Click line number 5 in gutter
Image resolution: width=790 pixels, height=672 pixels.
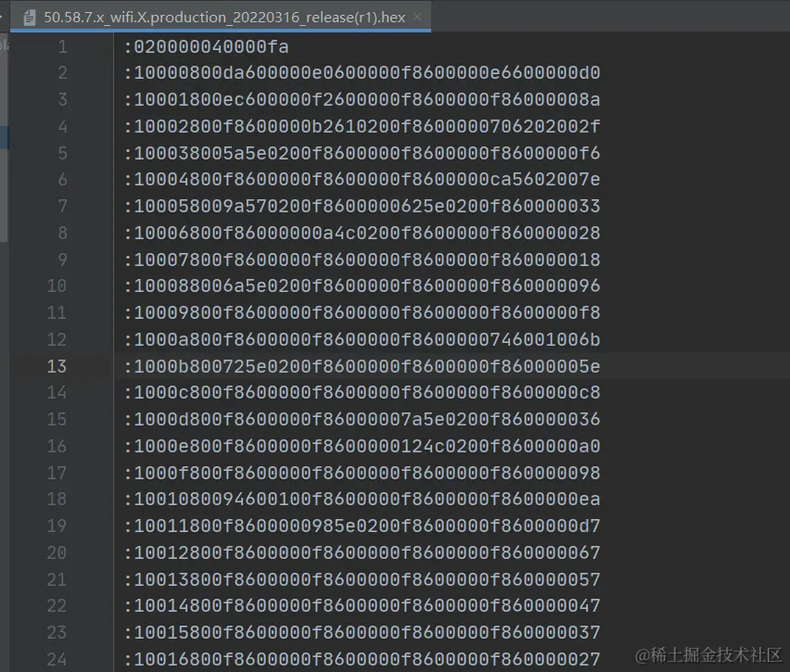[62, 153]
